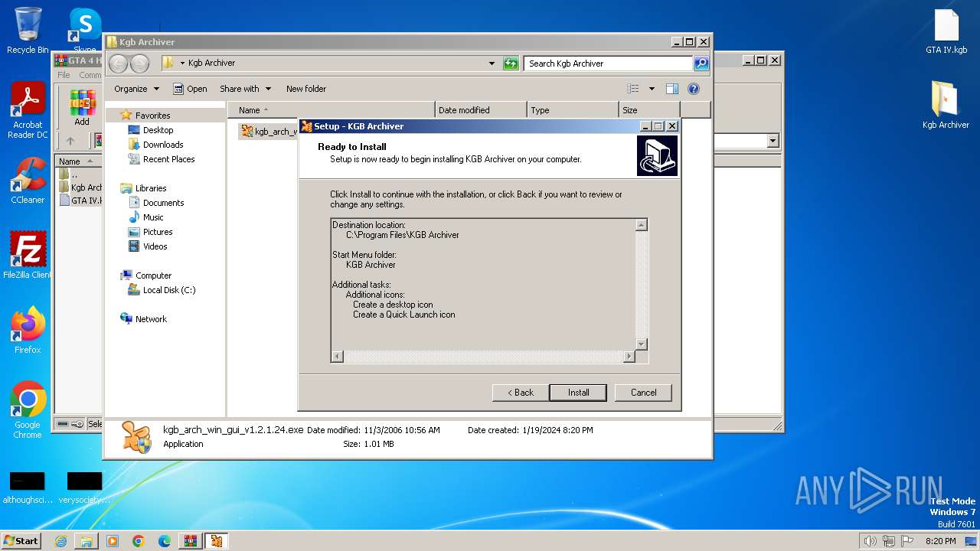
Task: Click New folder in toolbar
Action: [x=306, y=89]
